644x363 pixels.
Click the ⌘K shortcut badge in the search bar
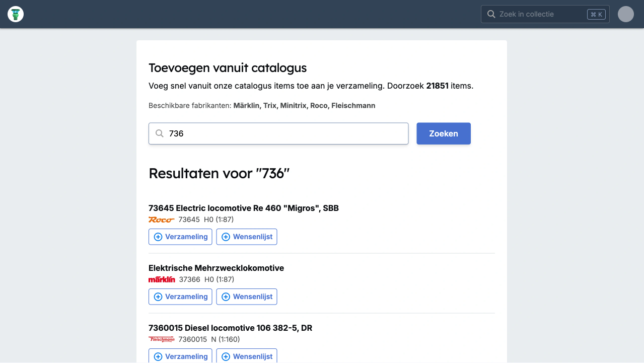point(596,14)
